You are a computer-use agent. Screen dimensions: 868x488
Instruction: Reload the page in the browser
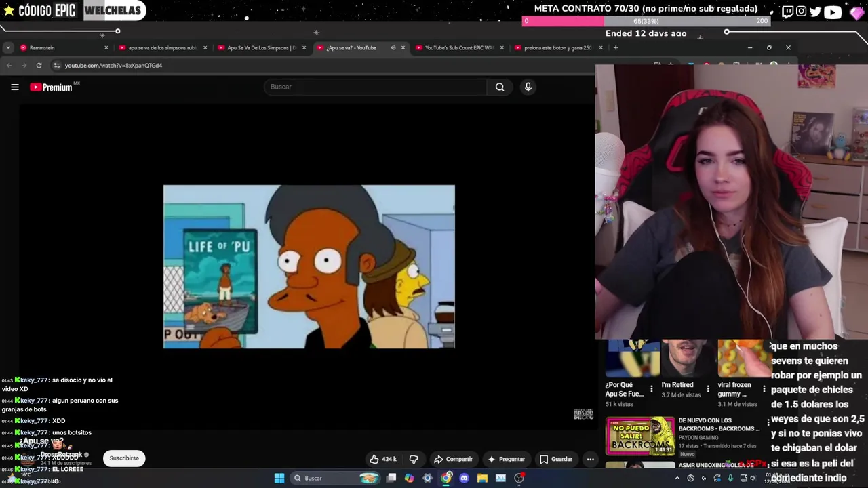(x=39, y=66)
